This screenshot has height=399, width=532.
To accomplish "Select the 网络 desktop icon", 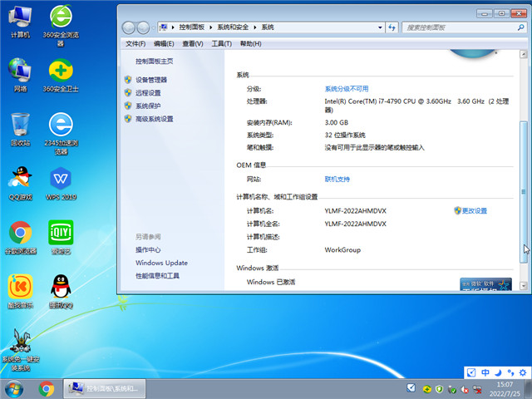I will tap(20, 76).
